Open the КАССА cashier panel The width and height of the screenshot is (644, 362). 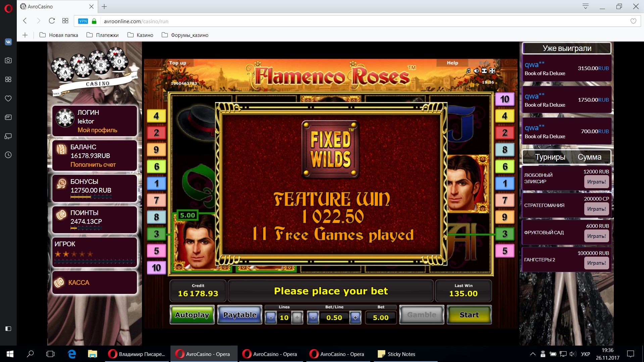[x=95, y=282]
